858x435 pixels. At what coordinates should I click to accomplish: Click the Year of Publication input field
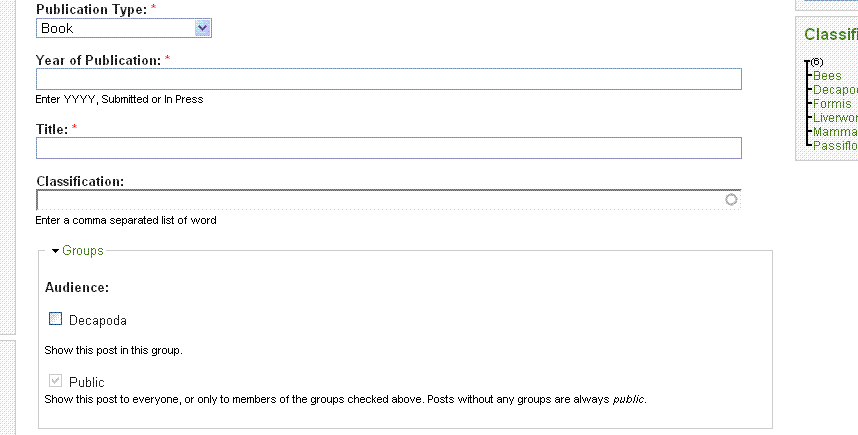[x=389, y=79]
